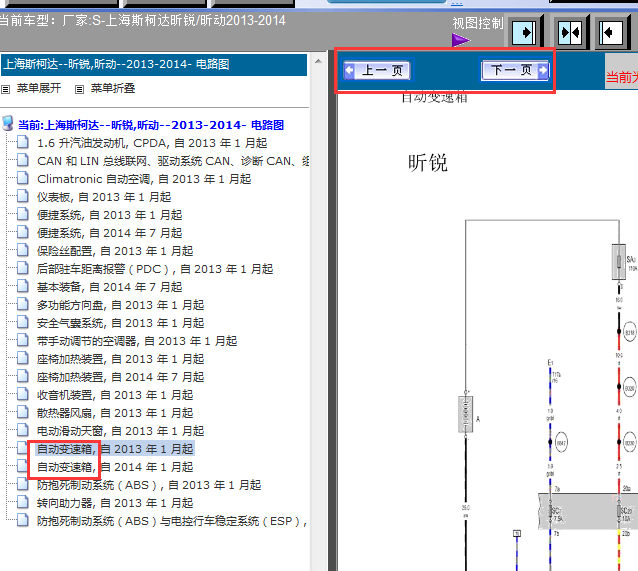
Task: Click document icon beside CAN 和 LIN 总线联网
Action: click(23, 160)
